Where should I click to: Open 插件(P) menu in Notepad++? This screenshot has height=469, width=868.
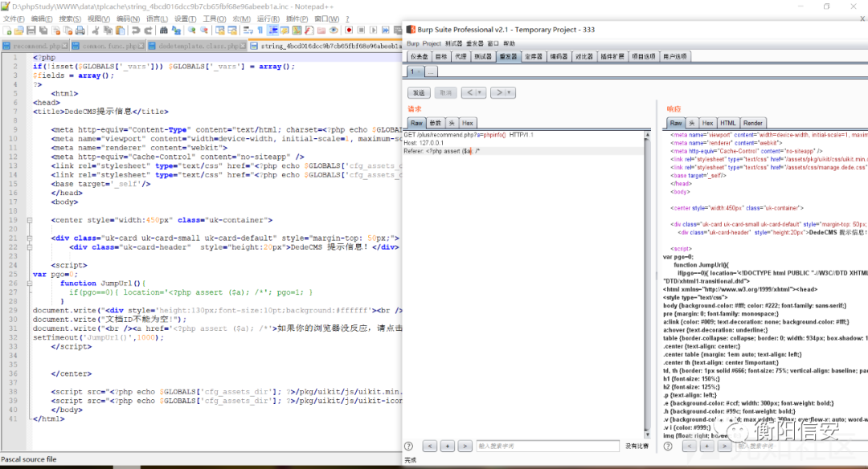pos(297,18)
